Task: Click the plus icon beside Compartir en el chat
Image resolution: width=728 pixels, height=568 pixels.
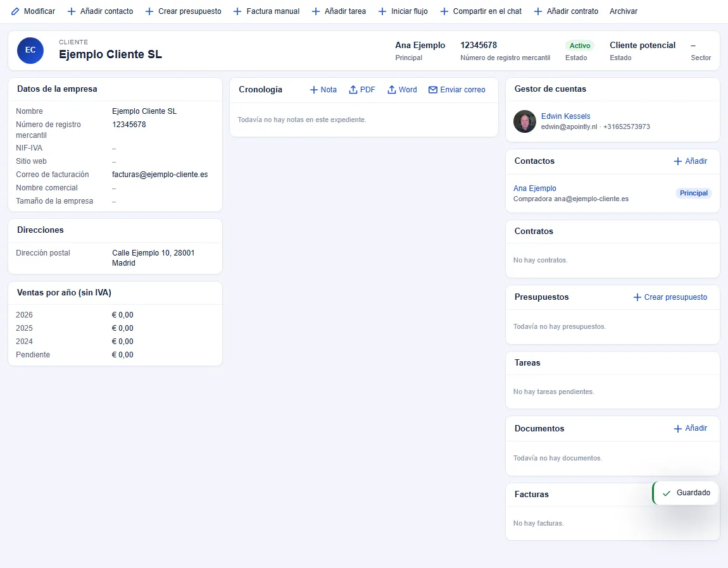Action: (444, 11)
